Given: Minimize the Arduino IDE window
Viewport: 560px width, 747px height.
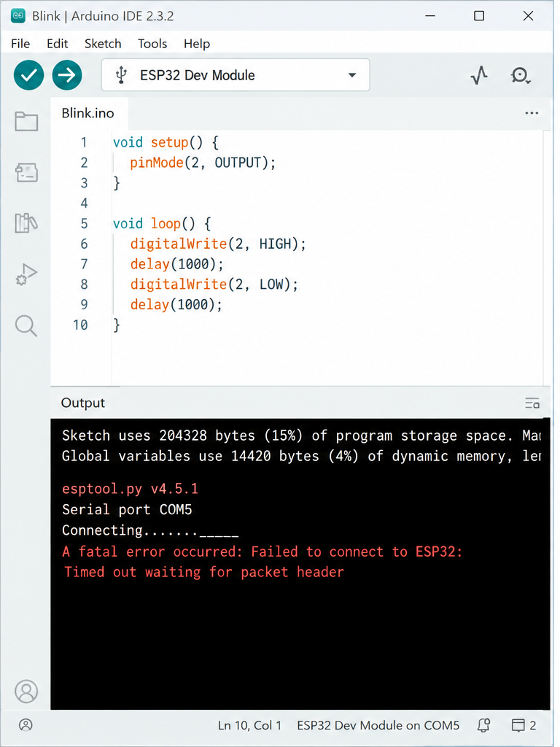Looking at the screenshot, I should (x=430, y=16).
